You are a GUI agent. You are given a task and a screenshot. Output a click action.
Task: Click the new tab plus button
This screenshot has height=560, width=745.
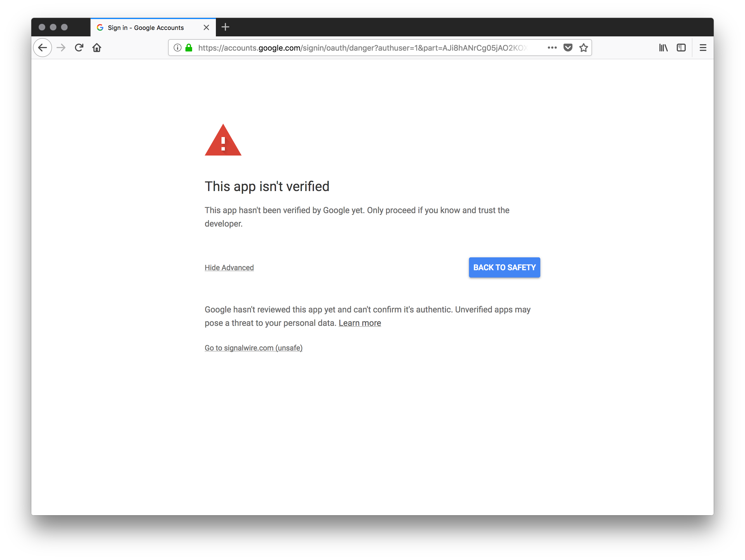[x=226, y=27]
